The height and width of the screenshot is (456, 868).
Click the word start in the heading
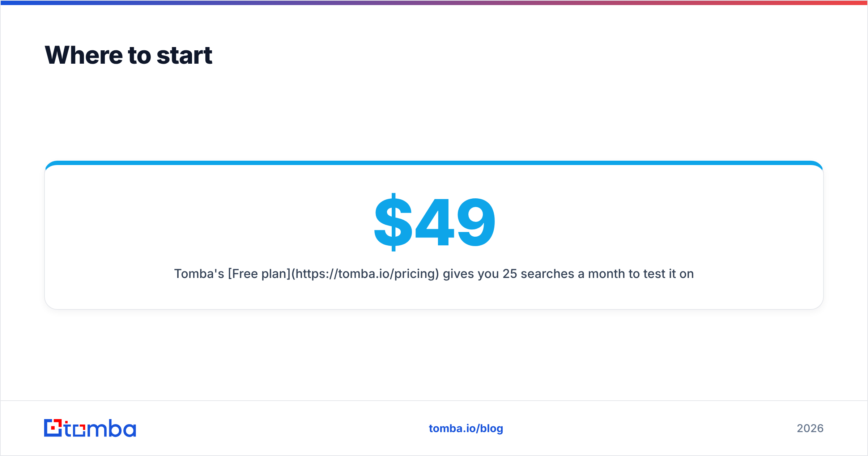click(x=184, y=56)
